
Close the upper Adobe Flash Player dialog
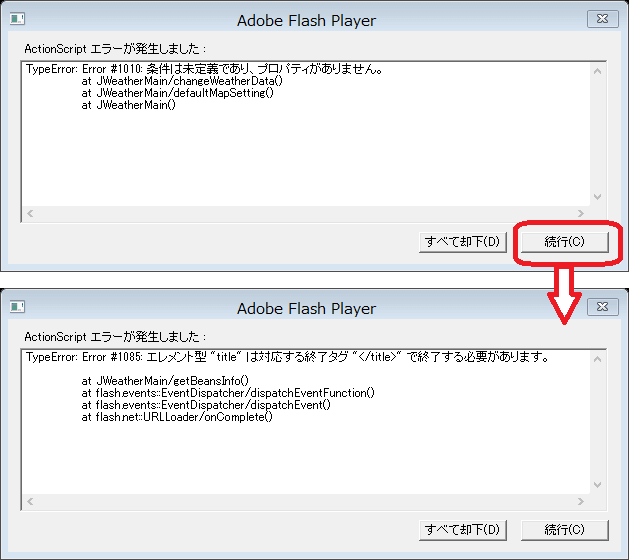[x=603, y=19]
